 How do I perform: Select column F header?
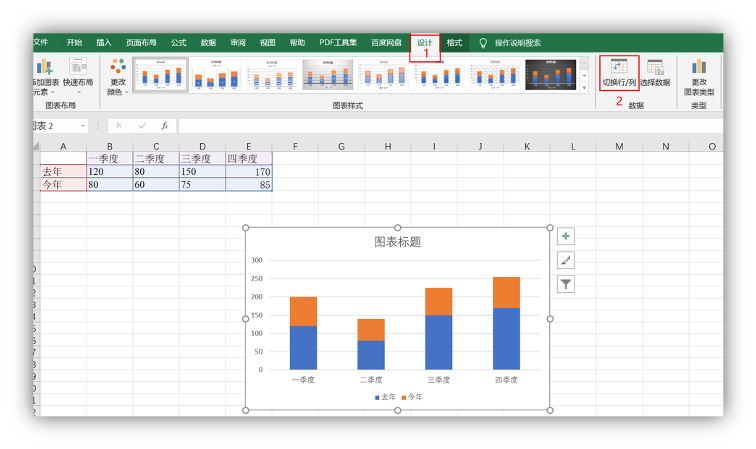(x=295, y=146)
